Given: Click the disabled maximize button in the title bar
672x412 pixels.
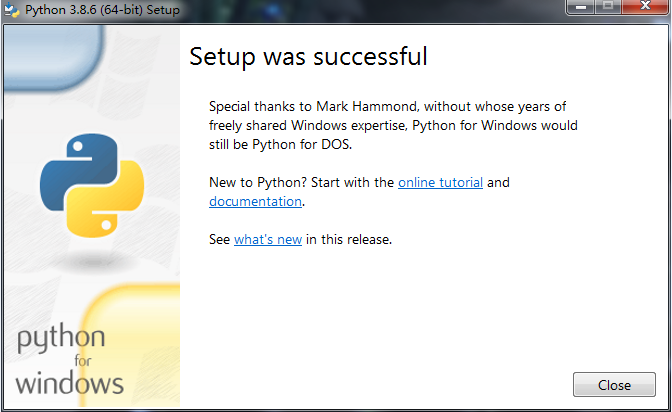Looking at the screenshot, I should 606,8.
